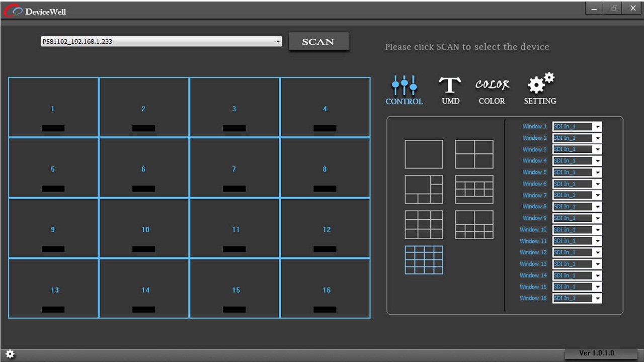Open Window 2 source dropdown
Screen dimensions: 644x362
click(x=577, y=138)
